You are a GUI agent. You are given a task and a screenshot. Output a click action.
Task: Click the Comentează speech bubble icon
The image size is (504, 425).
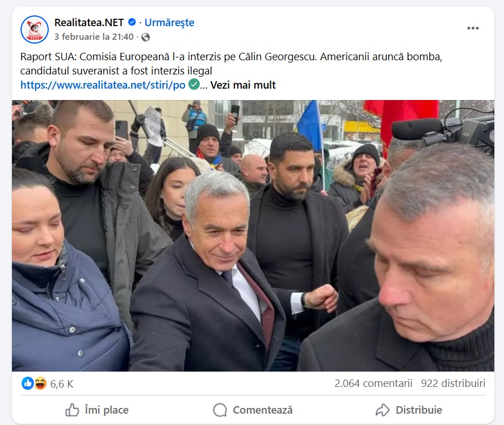click(220, 410)
